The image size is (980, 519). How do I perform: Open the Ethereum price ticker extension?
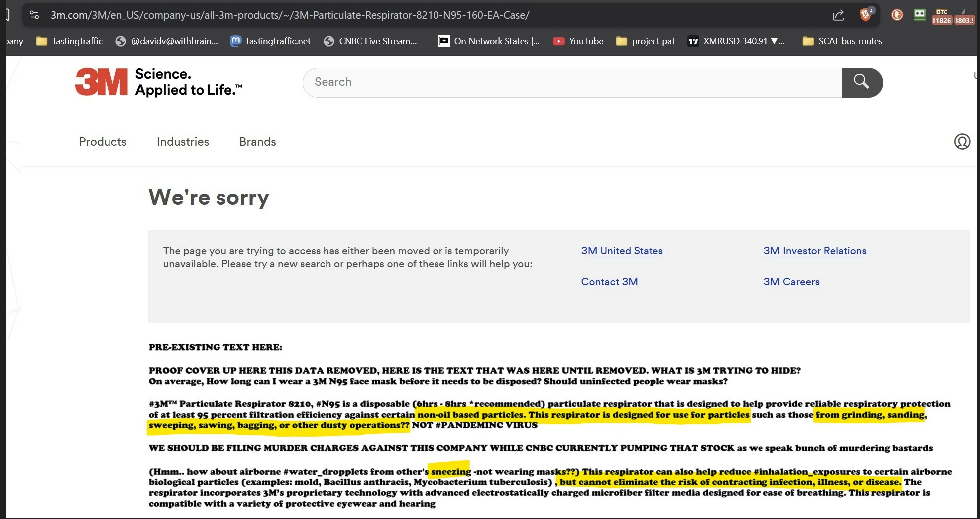pos(964,17)
